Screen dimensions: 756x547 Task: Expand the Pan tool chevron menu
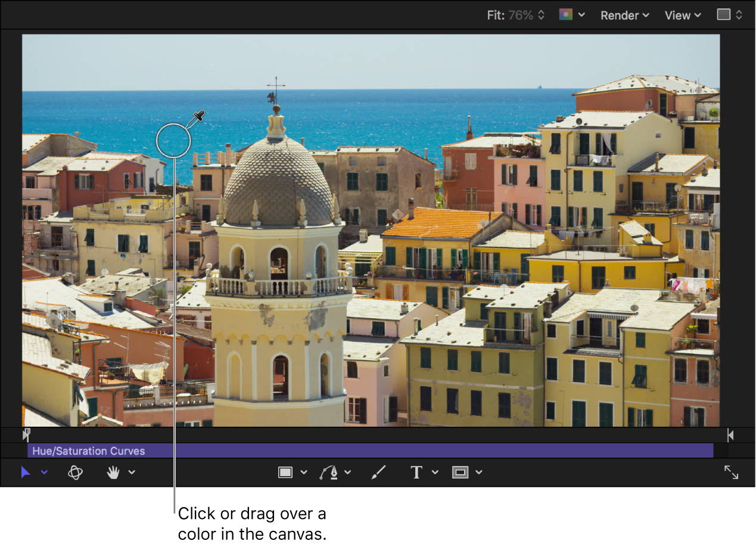[132, 473]
